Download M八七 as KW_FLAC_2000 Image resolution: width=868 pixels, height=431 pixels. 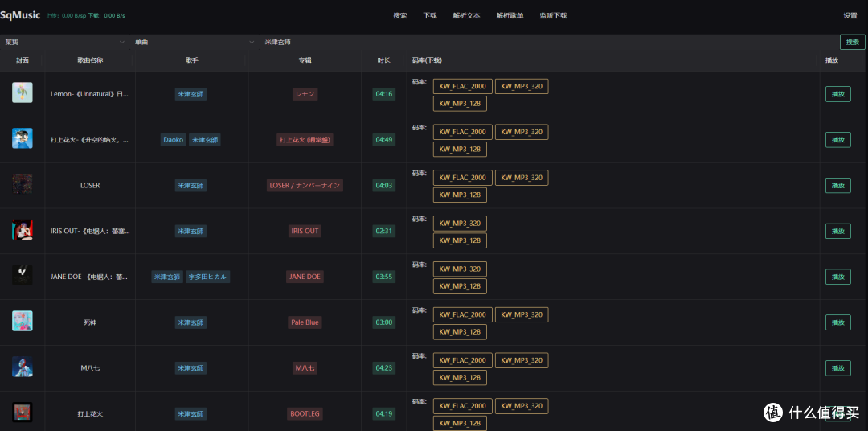click(x=462, y=360)
